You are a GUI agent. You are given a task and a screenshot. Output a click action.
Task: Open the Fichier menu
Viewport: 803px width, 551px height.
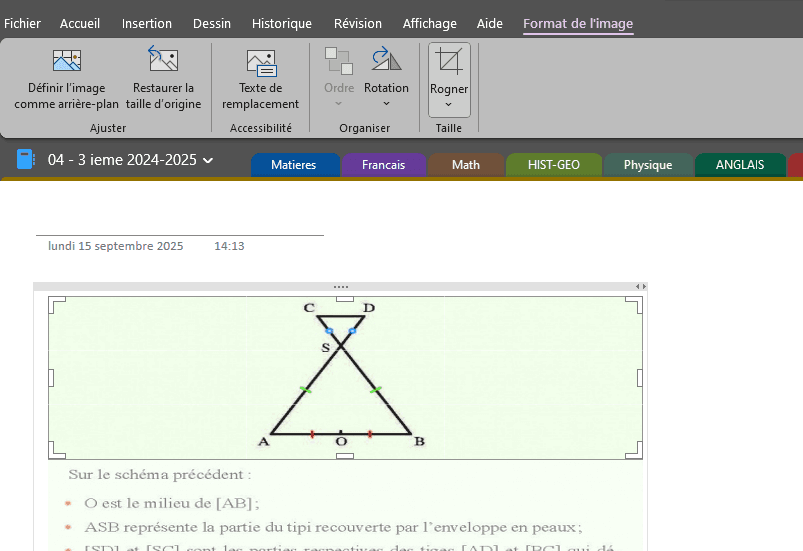click(x=22, y=24)
